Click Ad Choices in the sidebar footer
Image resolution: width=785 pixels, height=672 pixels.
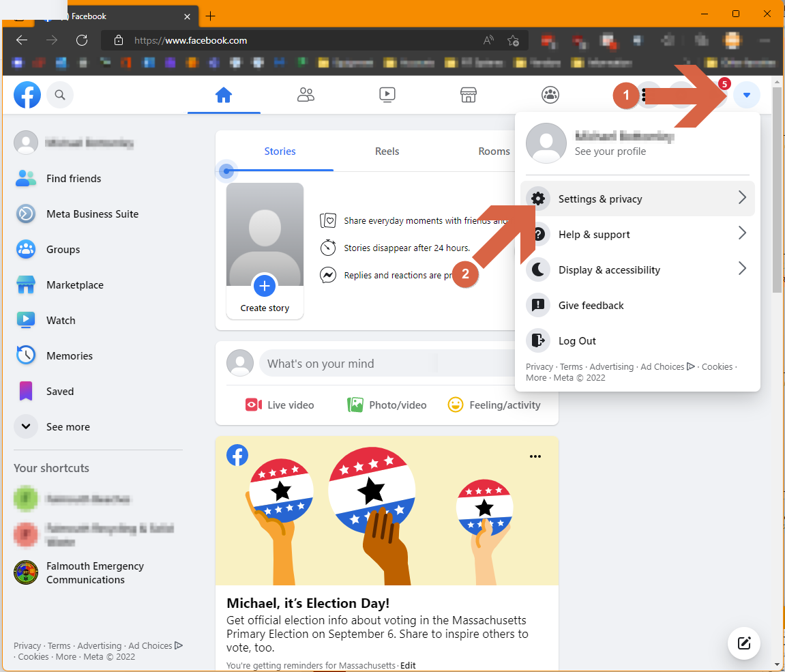click(x=155, y=645)
